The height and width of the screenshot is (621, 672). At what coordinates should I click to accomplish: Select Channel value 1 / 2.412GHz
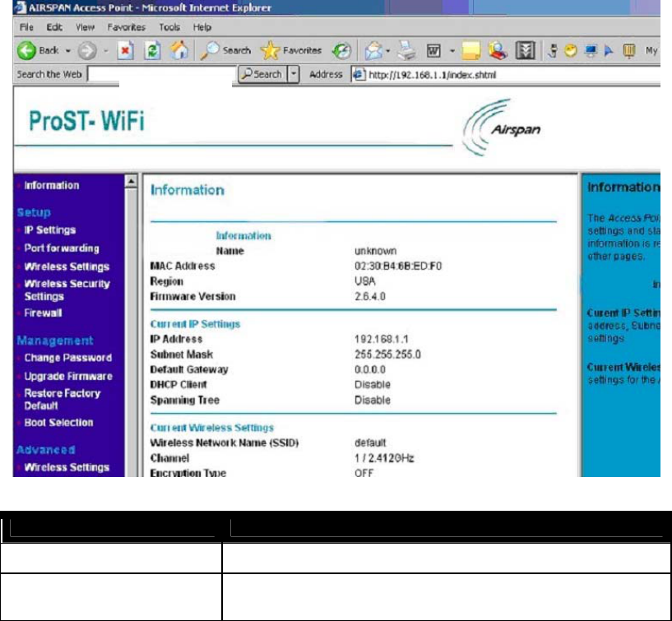tap(384, 458)
